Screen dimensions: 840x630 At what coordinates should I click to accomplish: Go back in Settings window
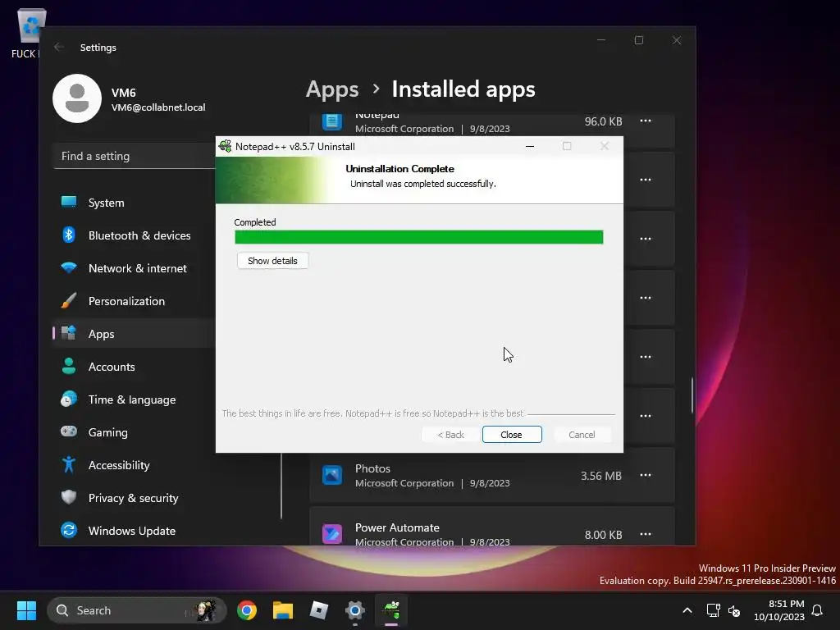pyautogui.click(x=59, y=47)
